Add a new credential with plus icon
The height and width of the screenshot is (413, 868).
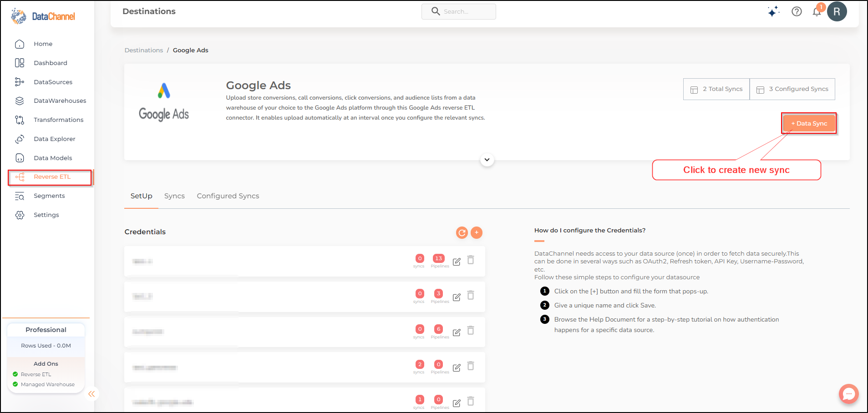(477, 232)
